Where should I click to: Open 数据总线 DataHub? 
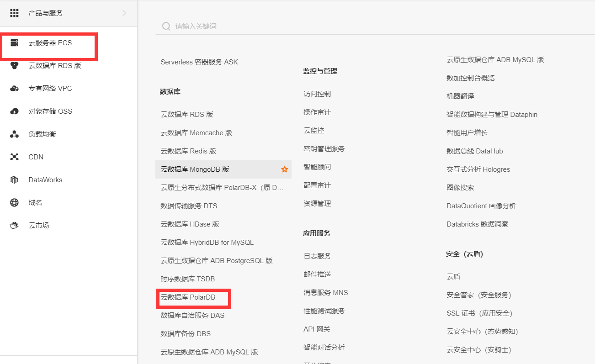pos(475,151)
